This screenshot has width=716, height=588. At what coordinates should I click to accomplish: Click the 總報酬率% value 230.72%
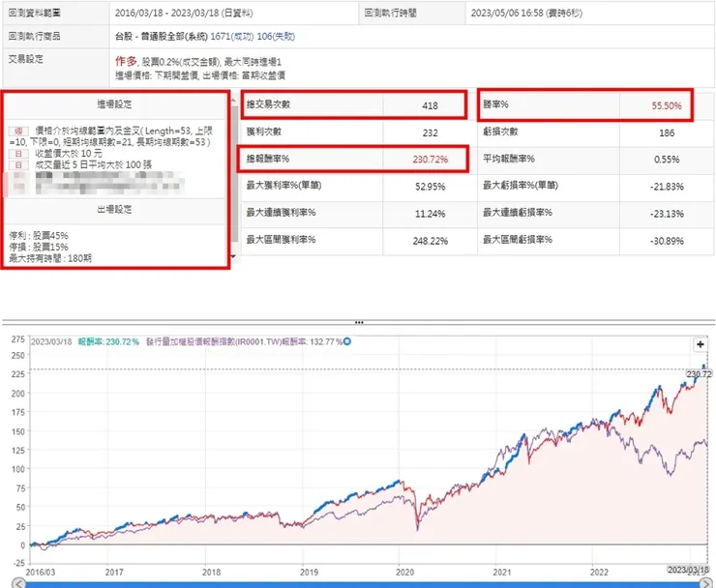point(431,160)
